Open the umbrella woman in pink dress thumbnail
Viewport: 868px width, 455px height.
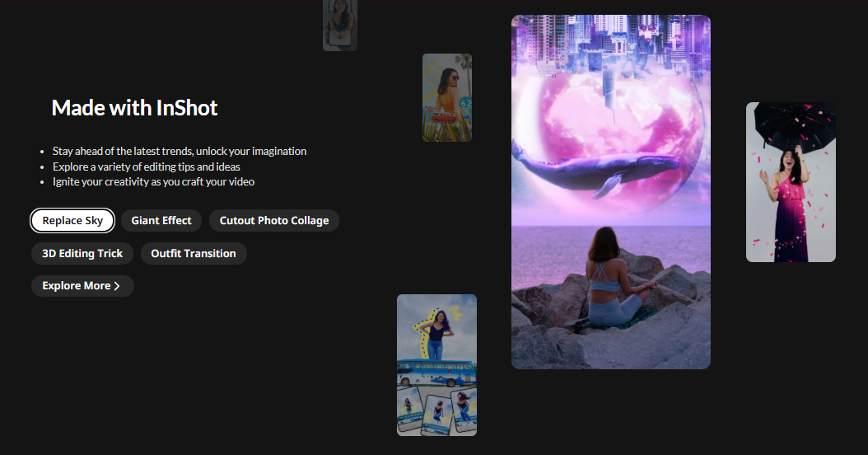coord(791,182)
